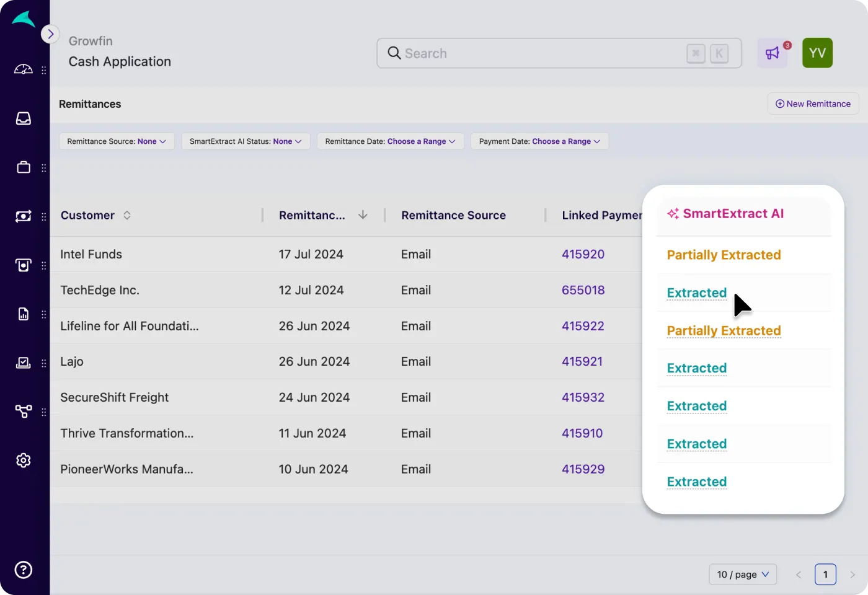Click the K shortcut key badge
The height and width of the screenshot is (595, 868).
719,53
